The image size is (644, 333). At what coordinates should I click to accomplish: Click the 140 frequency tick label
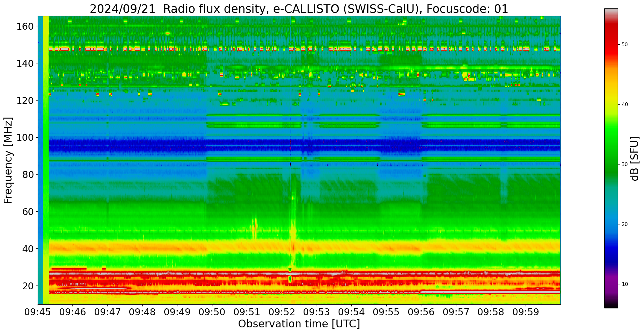pos(25,63)
